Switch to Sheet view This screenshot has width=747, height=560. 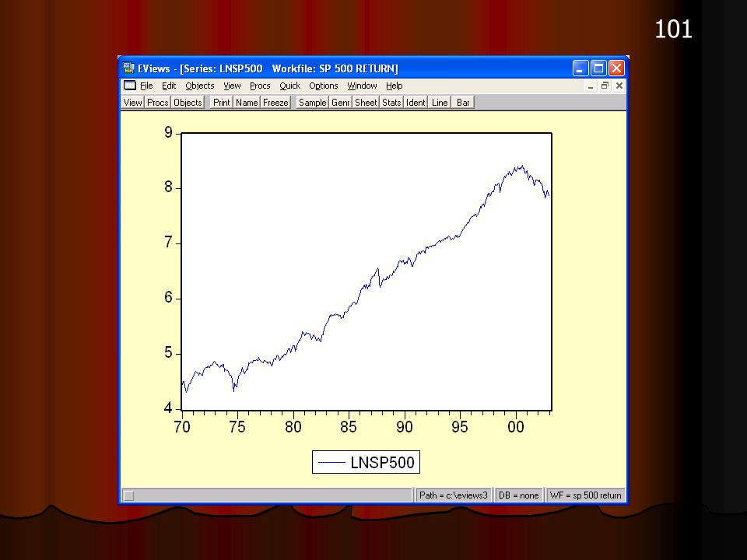pyautogui.click(x=366, y=103)
